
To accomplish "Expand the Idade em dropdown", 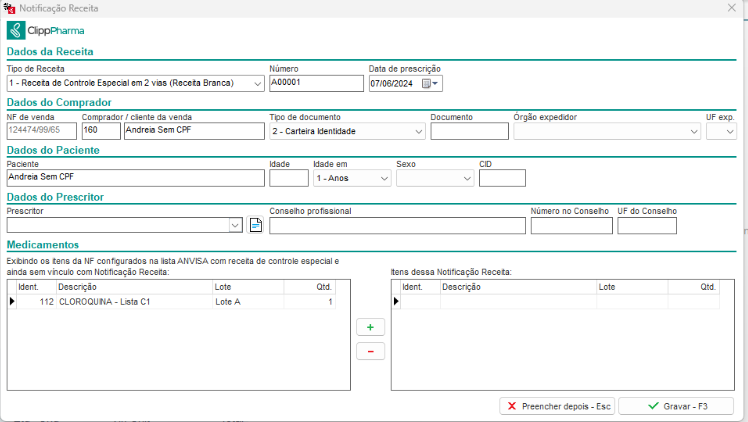I will click(383, 178).
